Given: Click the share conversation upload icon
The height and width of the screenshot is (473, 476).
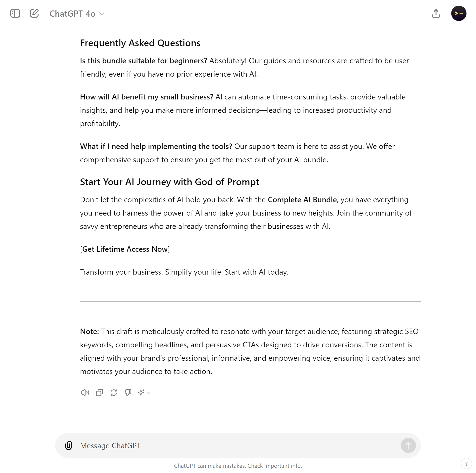Looking at the screenshot, I should (436, 13).
